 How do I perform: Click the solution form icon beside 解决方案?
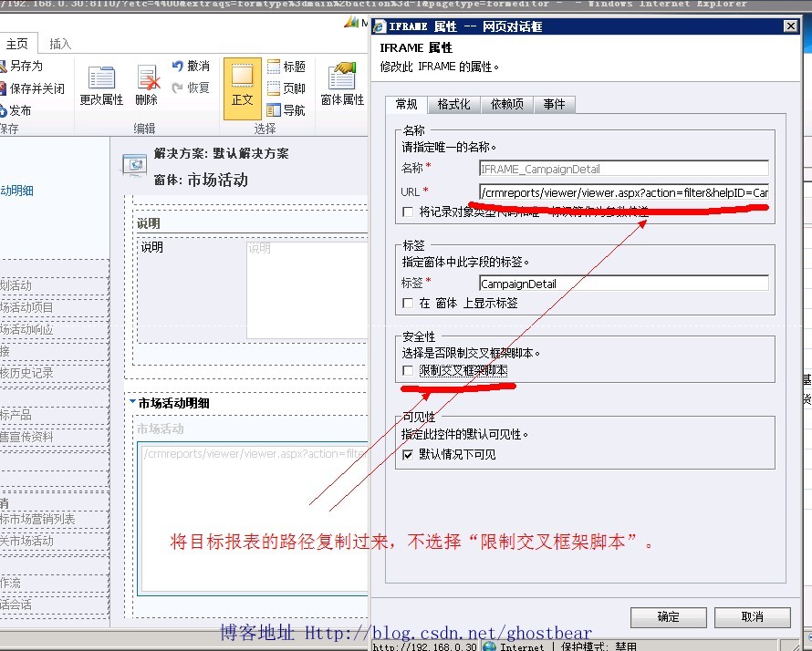pos(135,165)
